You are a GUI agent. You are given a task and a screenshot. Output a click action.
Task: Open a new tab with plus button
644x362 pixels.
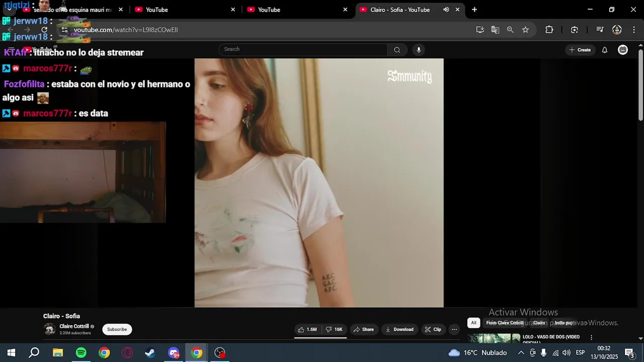(x=474, y=10)
